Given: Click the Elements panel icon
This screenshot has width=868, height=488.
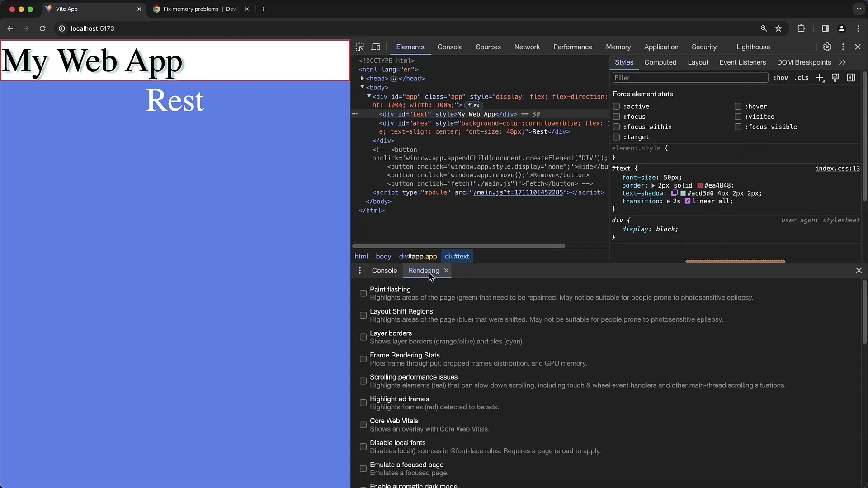Looking at the screenshot, I should 410,47.
